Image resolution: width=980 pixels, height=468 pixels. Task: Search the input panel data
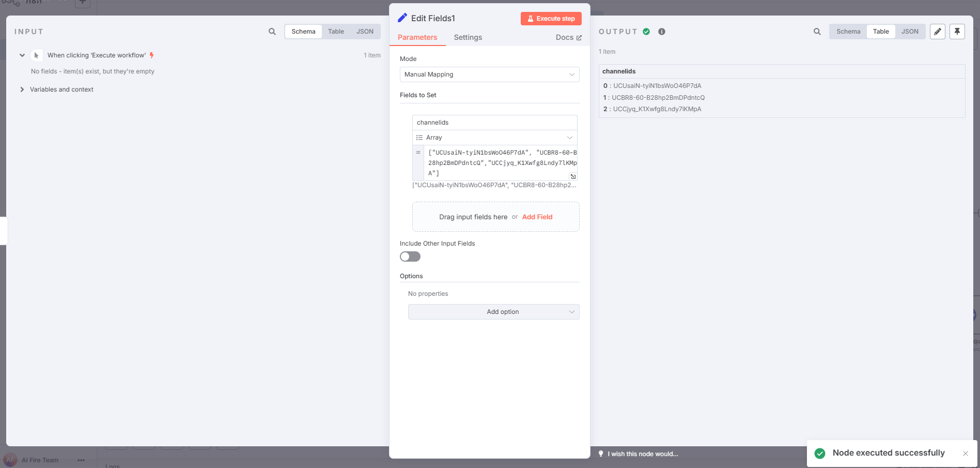[272, 32]
